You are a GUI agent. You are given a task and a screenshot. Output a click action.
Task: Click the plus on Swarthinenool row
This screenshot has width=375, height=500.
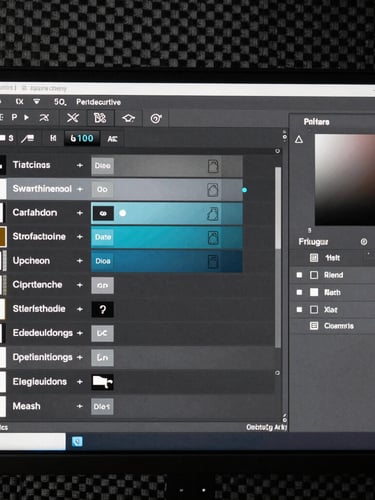pos(80,189)
